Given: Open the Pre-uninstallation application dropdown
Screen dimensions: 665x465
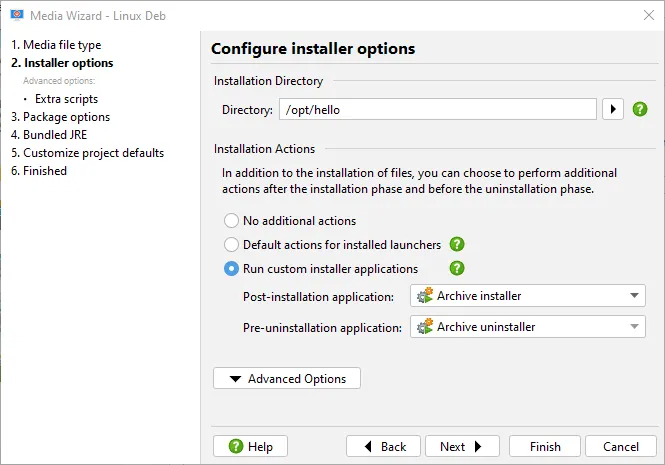Looking at the screenshot, I should (528, 326).
